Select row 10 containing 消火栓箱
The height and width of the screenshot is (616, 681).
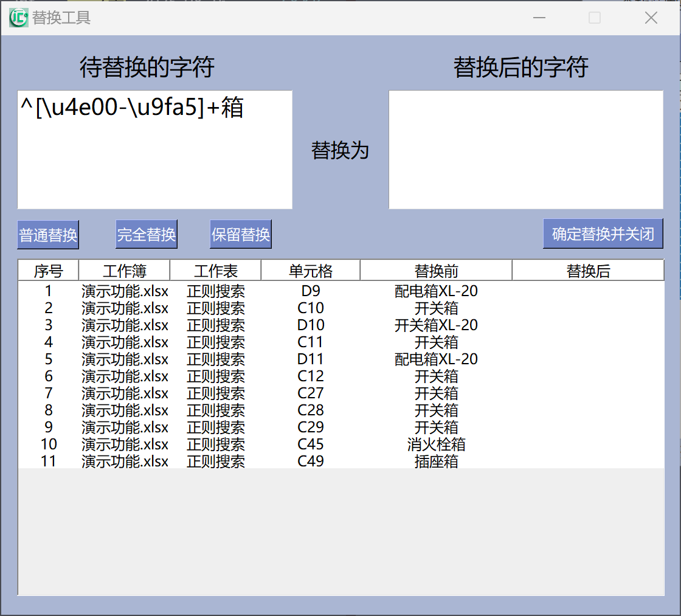(340, 445)
